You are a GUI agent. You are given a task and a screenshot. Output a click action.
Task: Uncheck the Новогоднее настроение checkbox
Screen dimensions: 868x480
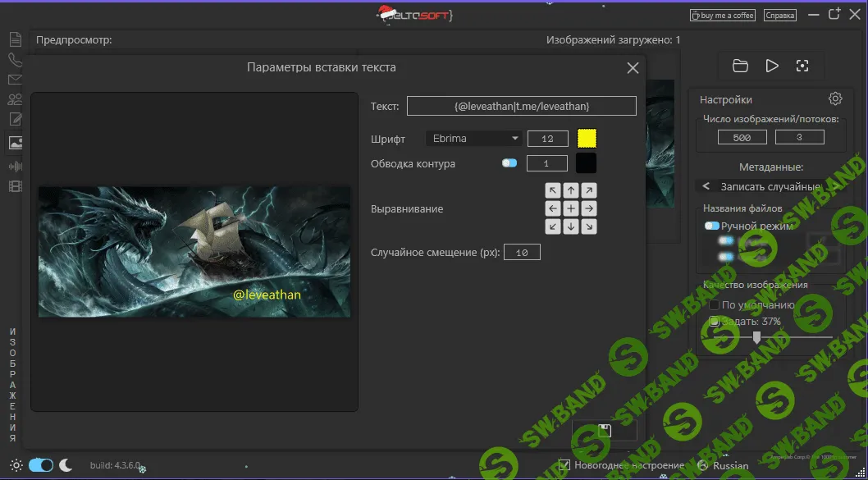pos(564,465)
